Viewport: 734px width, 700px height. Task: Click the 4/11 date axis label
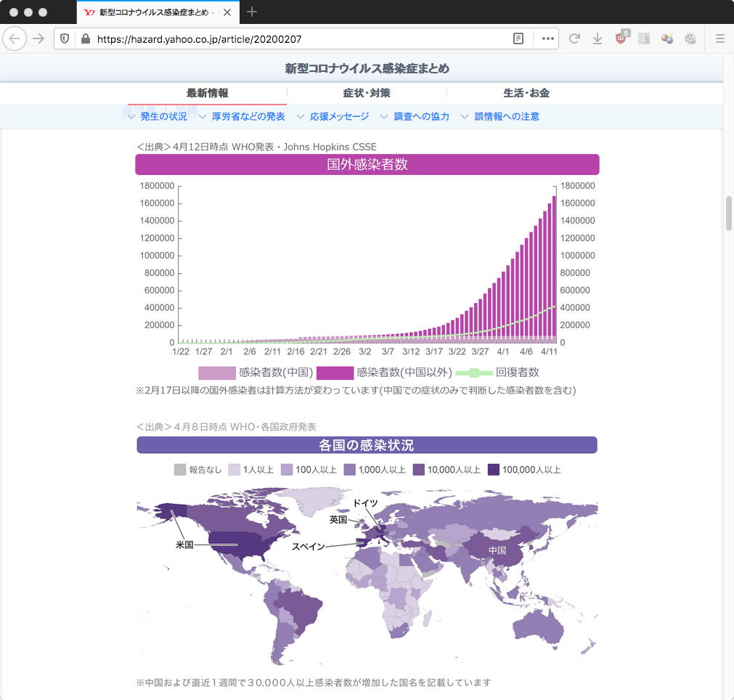pyautogui.click(x=549, y=351)
